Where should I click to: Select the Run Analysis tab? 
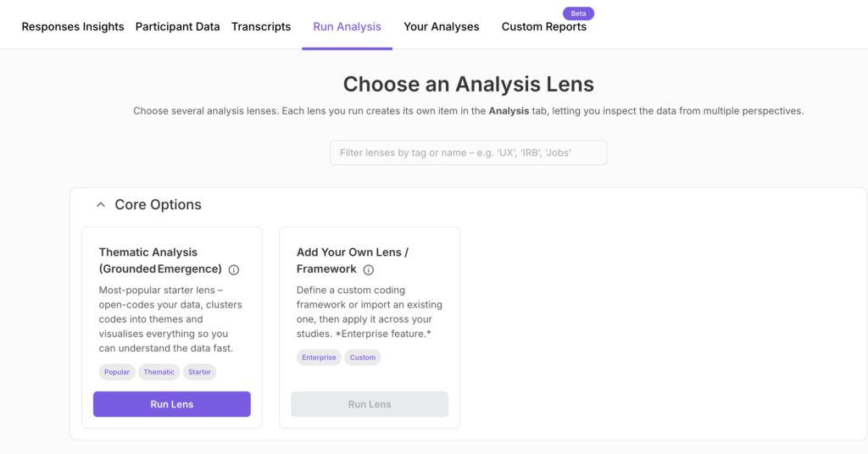click(347, 27)
